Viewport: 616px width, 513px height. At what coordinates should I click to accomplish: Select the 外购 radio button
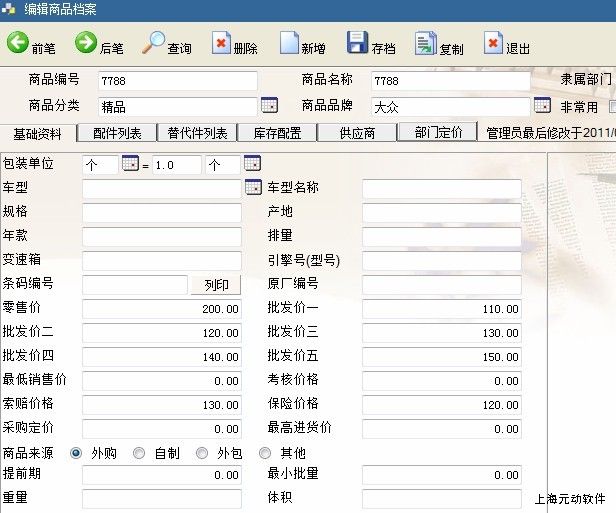point(76,453)
